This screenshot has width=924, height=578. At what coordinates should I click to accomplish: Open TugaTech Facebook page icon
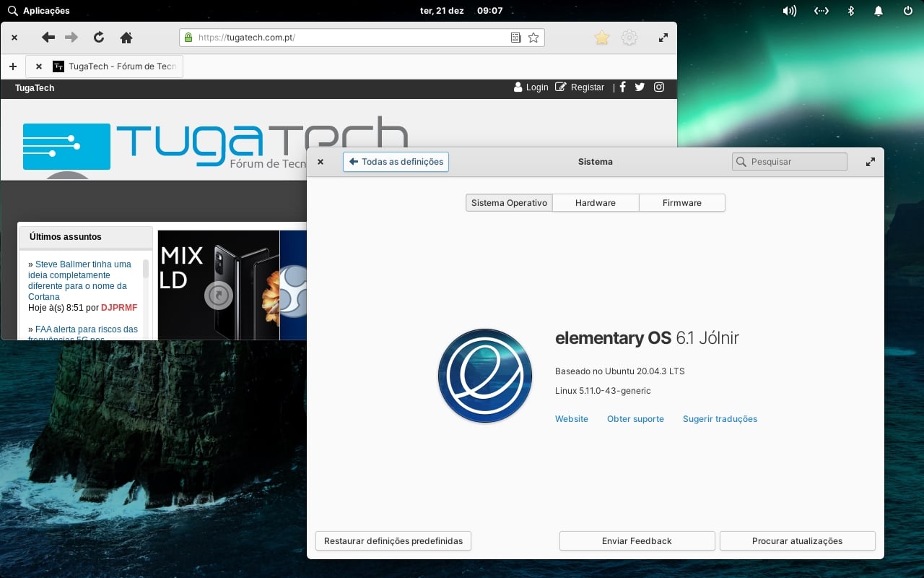pos(622,87)
